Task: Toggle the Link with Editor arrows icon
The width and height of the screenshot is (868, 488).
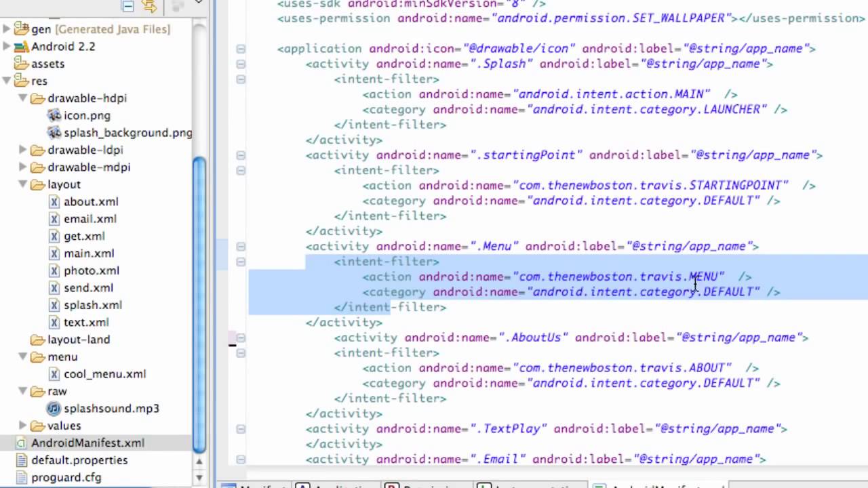Action: tap(149, 5)
